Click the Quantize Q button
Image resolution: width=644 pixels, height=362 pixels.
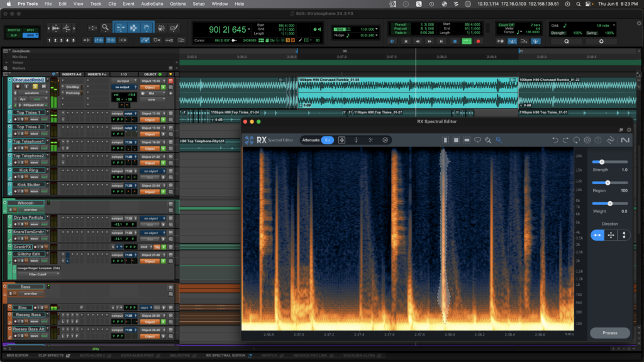click(x=567, y=41)
